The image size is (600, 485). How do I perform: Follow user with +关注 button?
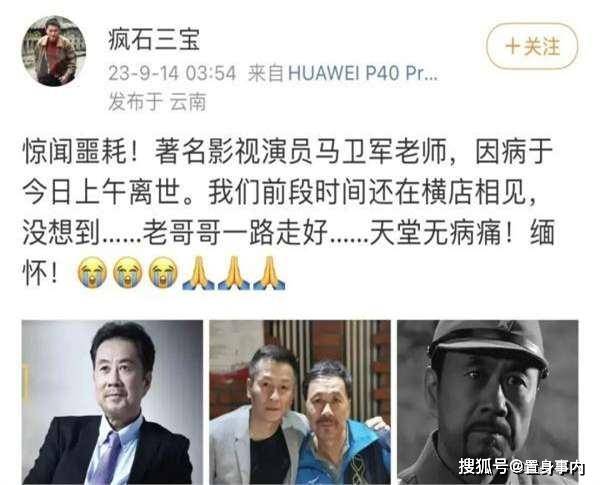532,46
